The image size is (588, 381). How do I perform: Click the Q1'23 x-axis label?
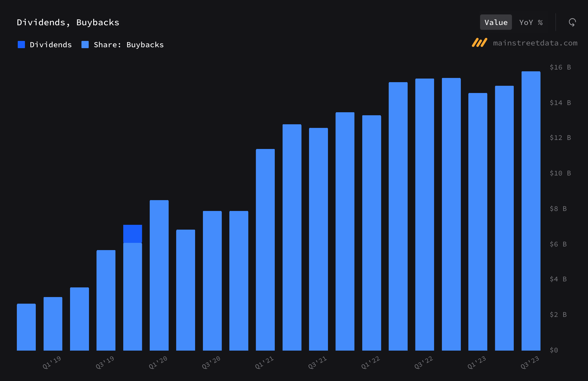(477, 362)
